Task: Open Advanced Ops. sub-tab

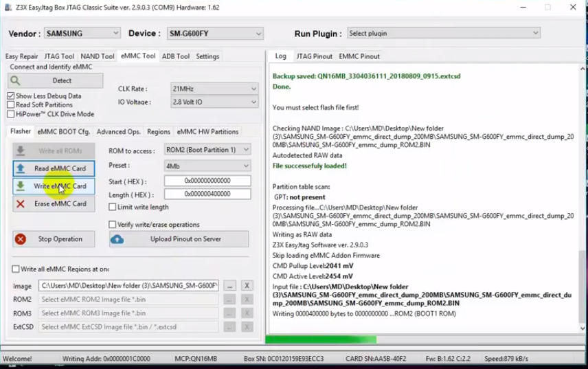Action: tap(119, 132)
